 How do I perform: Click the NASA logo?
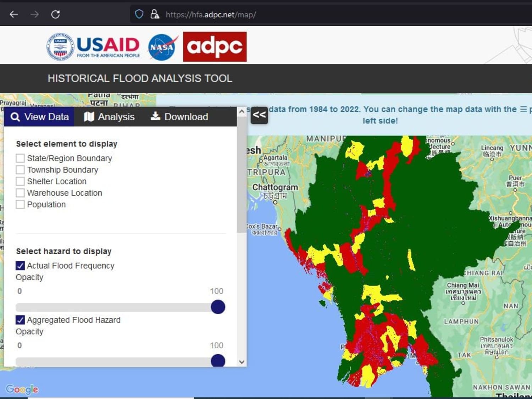(162, 47)
